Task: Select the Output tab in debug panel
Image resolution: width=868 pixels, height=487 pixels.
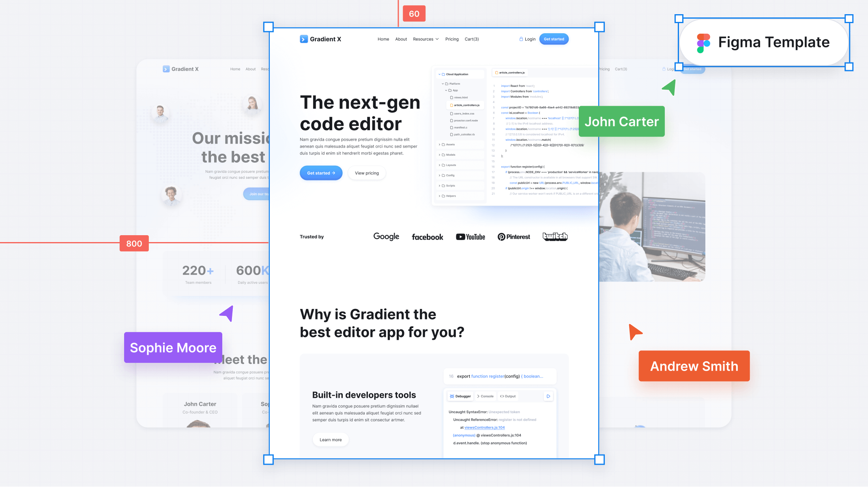Action: (507, 396)
